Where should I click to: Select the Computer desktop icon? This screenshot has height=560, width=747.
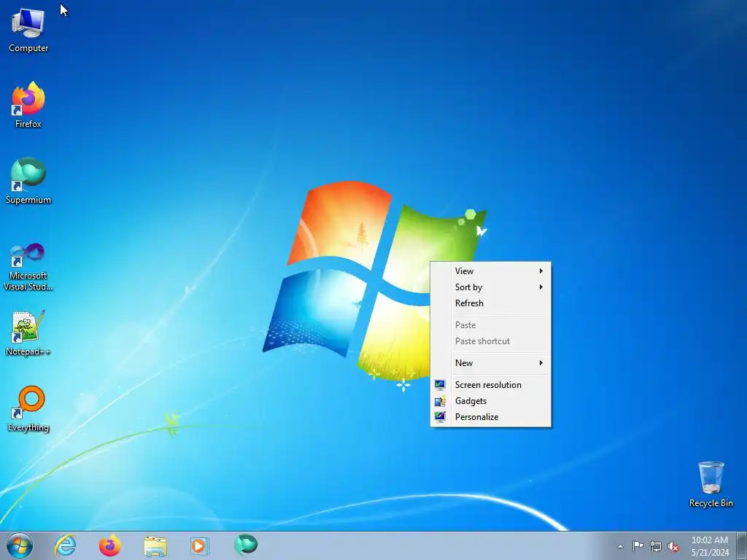click(x=28, y=30)
